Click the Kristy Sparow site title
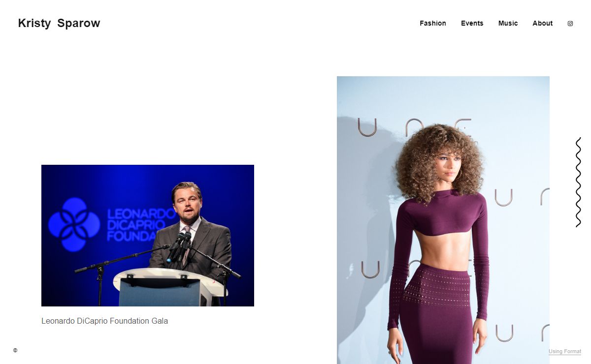The image size is (591, 364). click(x=59, y=23)
